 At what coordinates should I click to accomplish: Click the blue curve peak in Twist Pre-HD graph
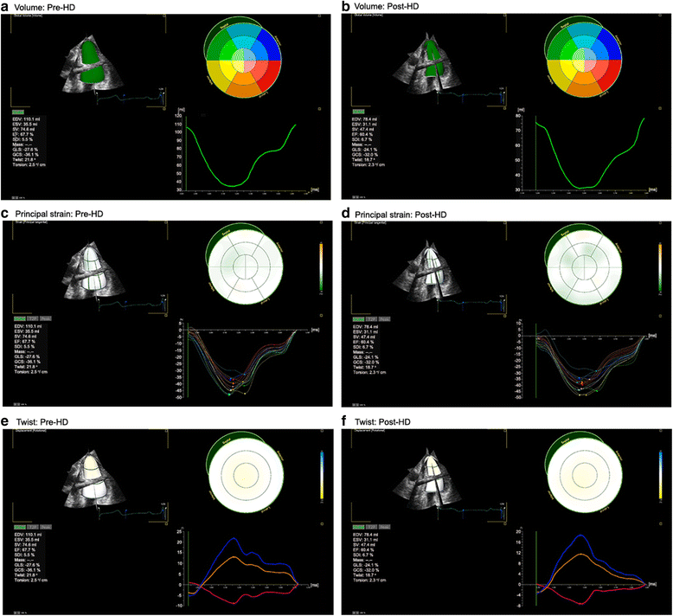click(234, 538)
